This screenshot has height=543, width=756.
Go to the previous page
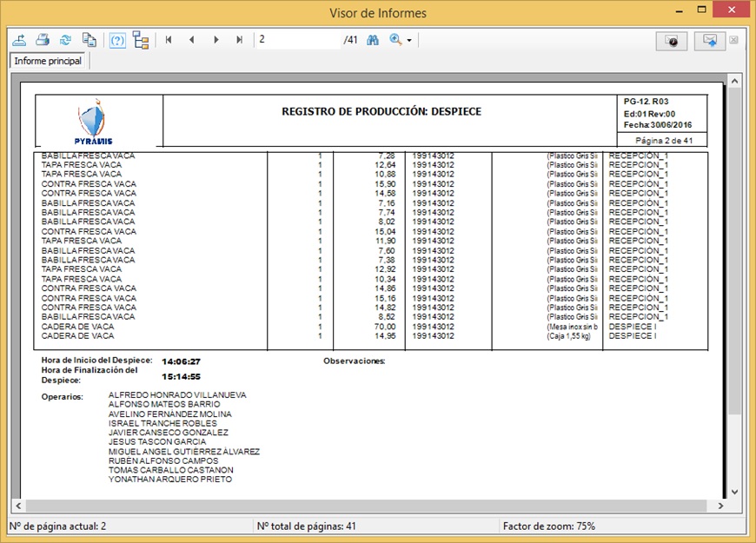click(192, 40)
